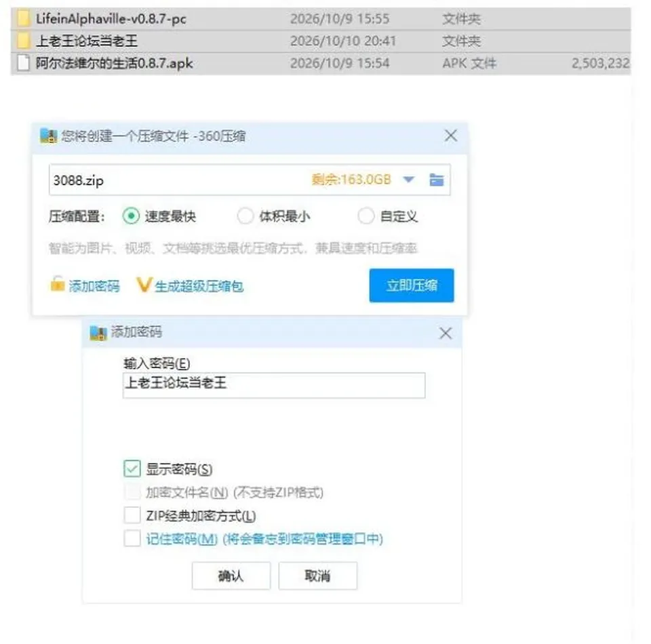
Task: Click the 立即压缩 button
Action: point(412,285)
